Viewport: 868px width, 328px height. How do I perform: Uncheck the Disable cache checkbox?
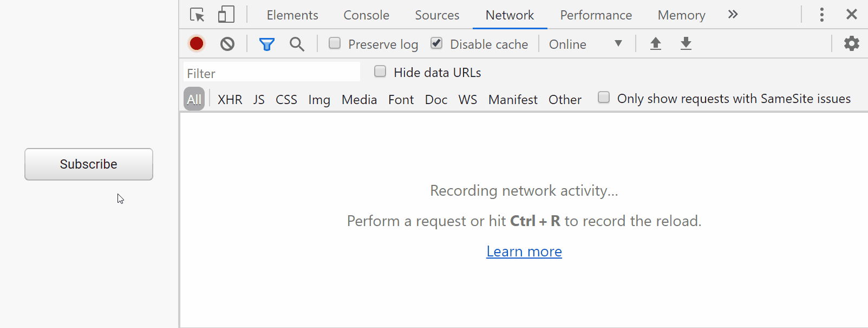(x=436, y=43)
